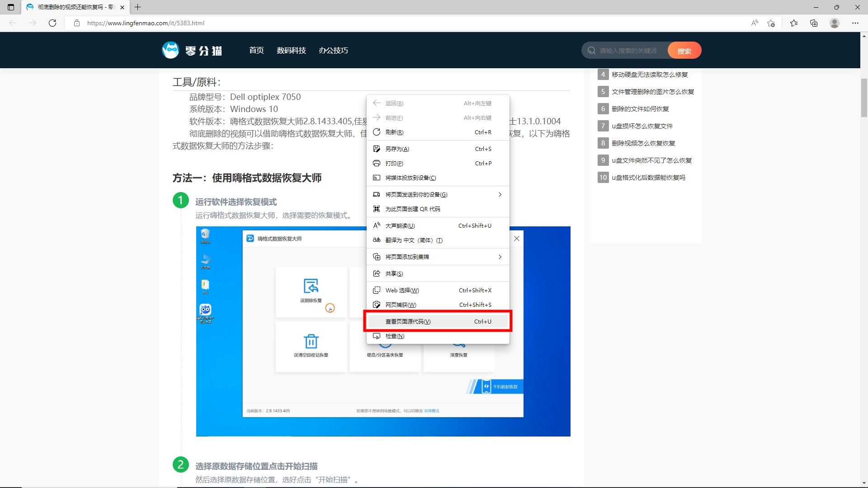Image resolution: width=868 pixels, height=488 pixels.
Task: Open the Settings and more ellipsis
Action: [x=855, y=23]
